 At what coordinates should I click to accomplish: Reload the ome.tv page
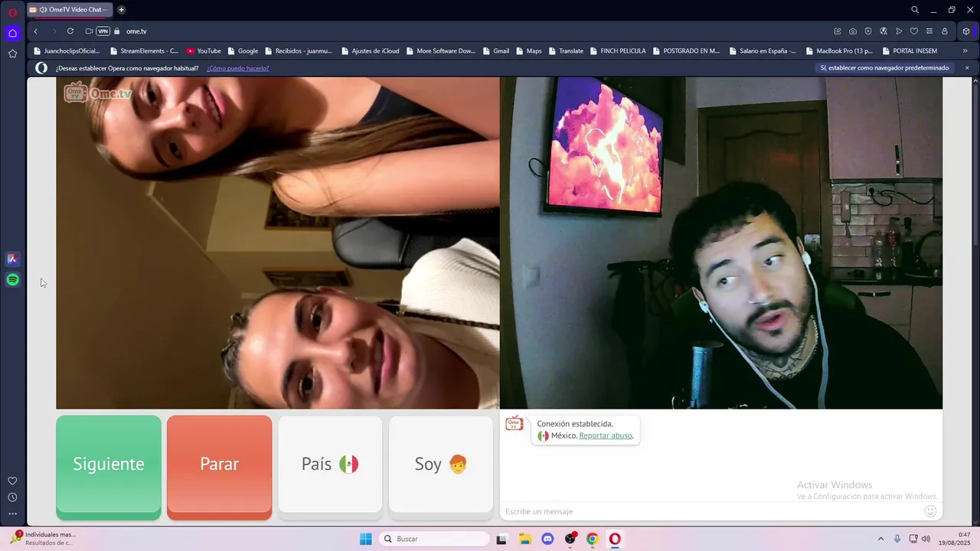[x=70, y=31]
